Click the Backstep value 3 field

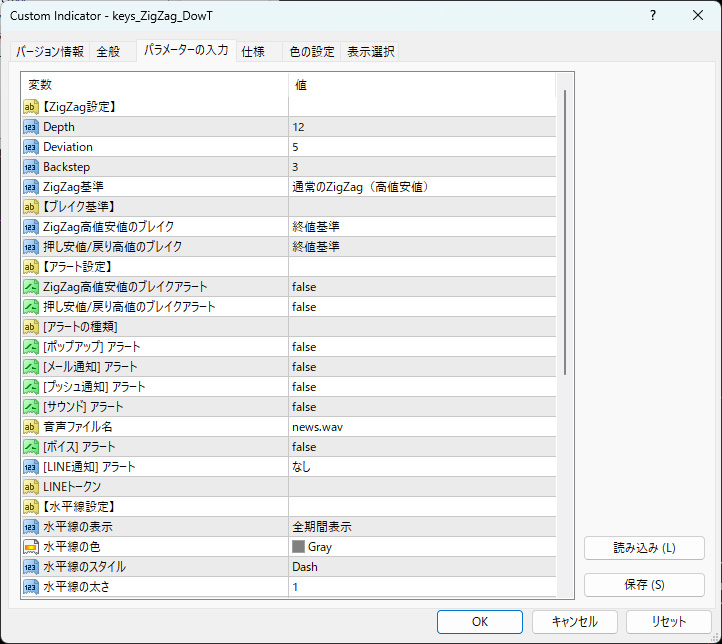point(422,167)
